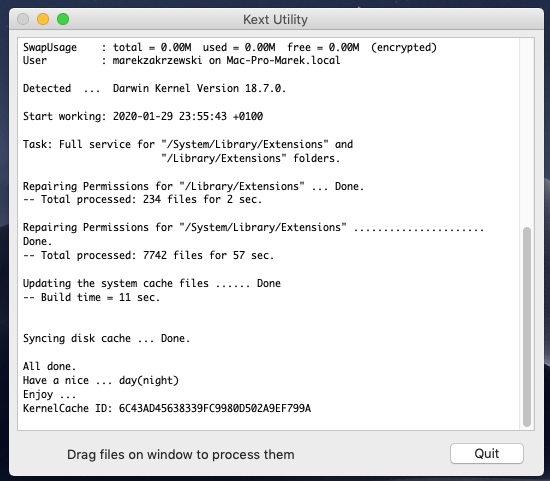Click the Quit button
The height and width of the screenshot is (481, 550).
coord(487,453)
